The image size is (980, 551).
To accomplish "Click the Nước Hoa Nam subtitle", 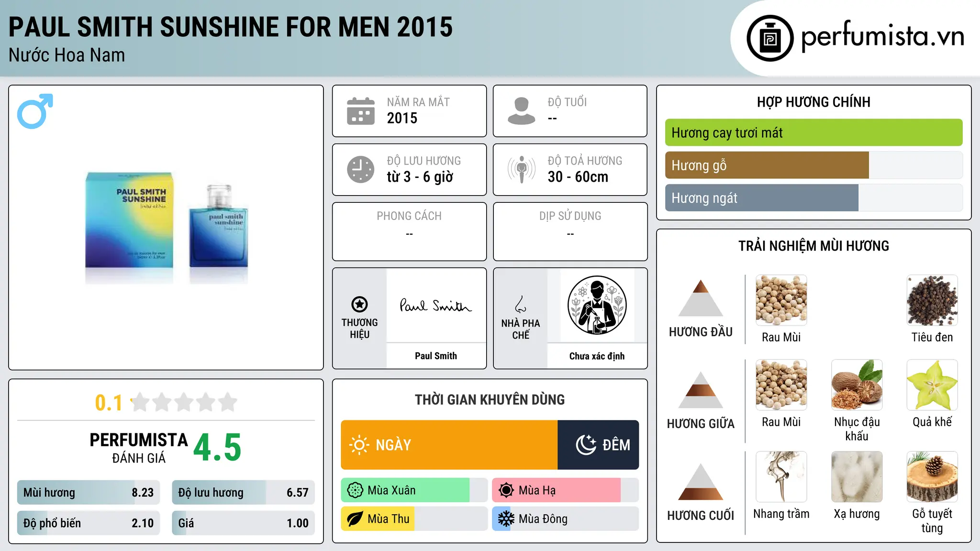I will [x=67, y=55].
